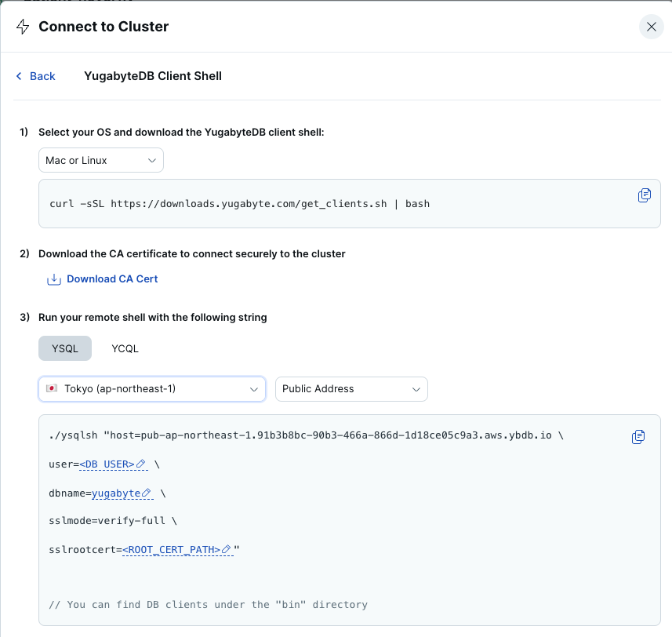The width and height of the screenshot is (672, 637).
Task: Click the Back chevron arrow icon
Action: 19,76
